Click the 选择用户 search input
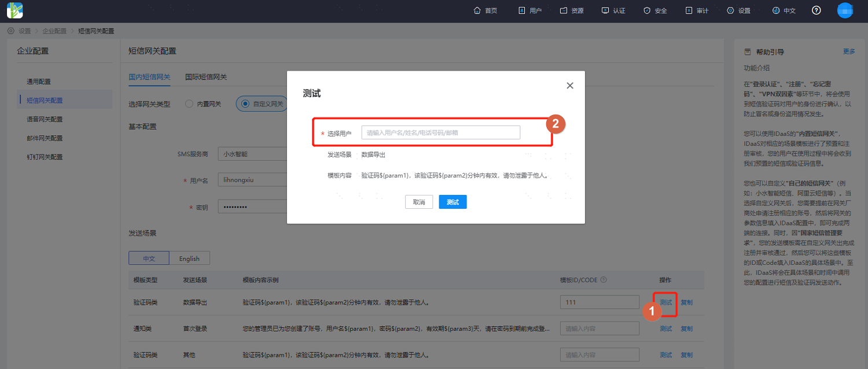The image size is (868, 369). tap(441, 132)
